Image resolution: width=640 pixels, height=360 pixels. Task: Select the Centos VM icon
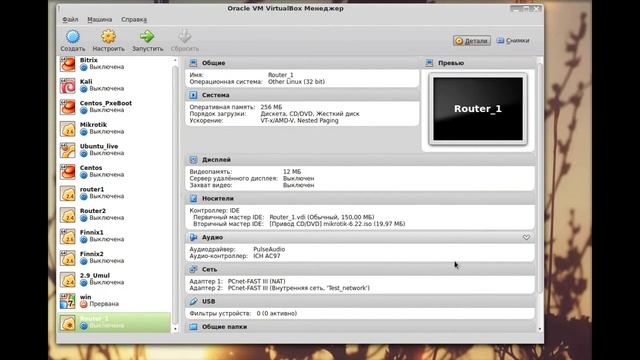68,172
